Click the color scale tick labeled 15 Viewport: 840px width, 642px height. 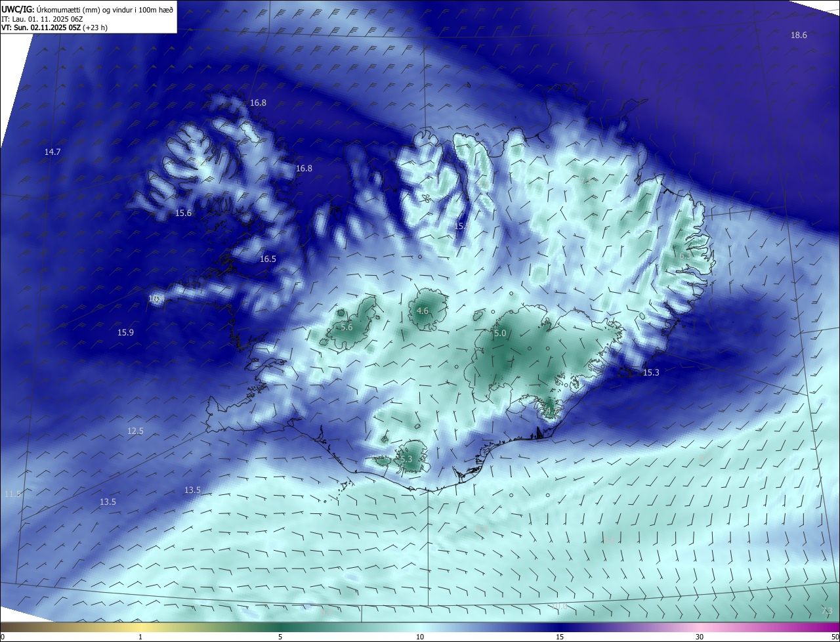pyautogui.click(x=560, y=637)
